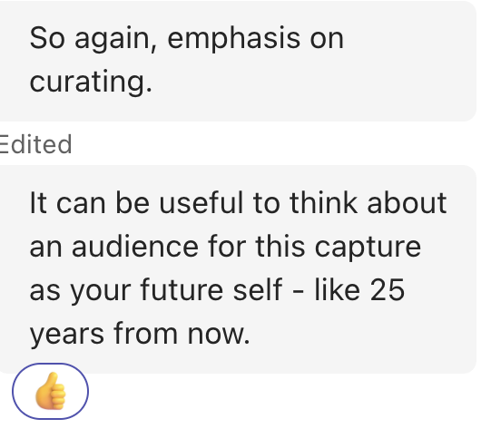Click the word 'capture' in second message
The image size is (501, 448).
click(x=368, y=248)
